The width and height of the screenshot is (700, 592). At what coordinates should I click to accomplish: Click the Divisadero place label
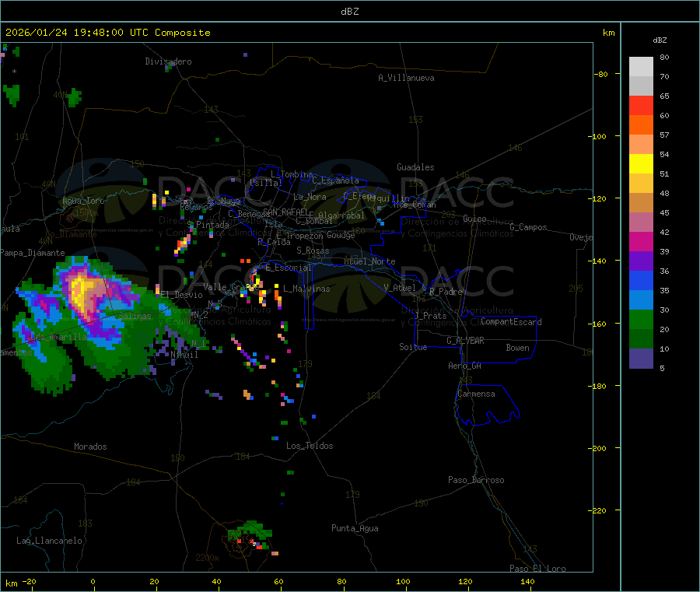168,61
